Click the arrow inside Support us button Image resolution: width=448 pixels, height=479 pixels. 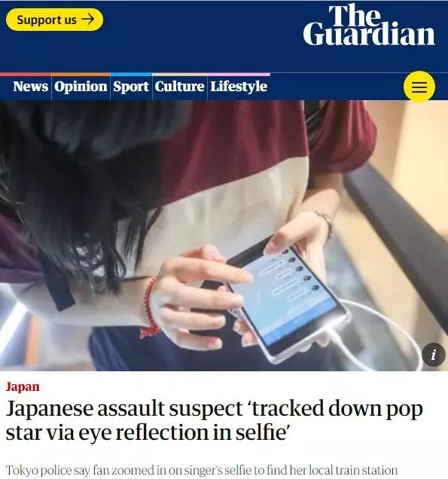(87, 20)
